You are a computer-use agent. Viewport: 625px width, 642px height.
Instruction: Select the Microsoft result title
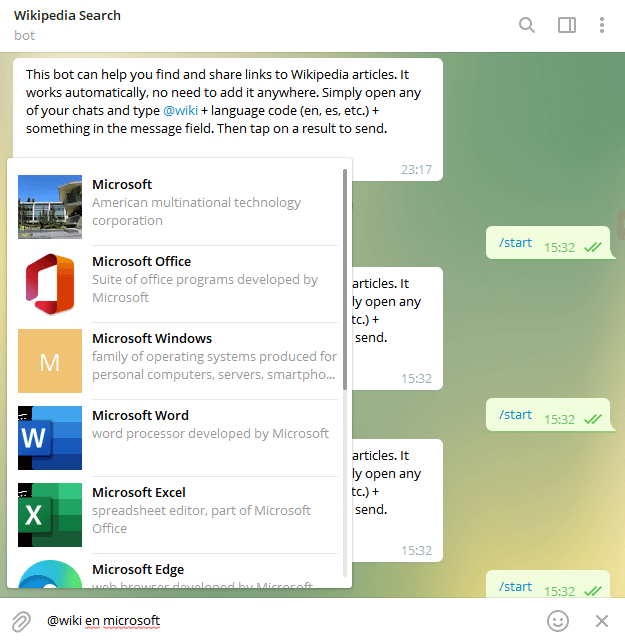[122, 184]
